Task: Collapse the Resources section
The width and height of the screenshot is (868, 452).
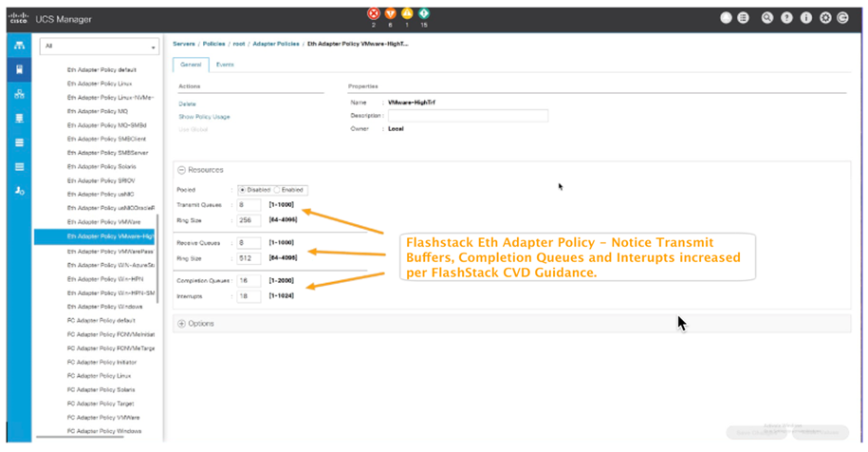Action: [x=181, y=170]
